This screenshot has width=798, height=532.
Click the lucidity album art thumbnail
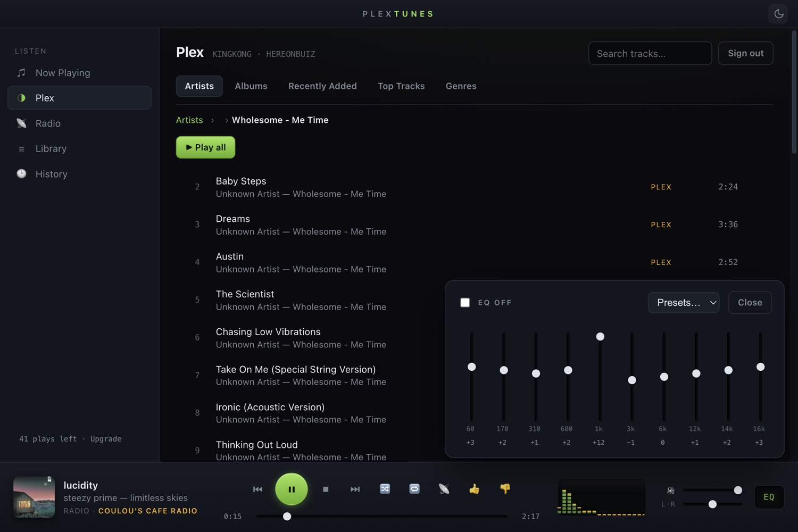[x=34, y=497]
